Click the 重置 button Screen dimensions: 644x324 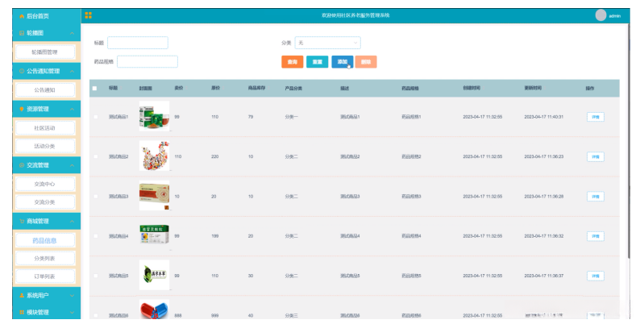pyautogui.click(x=317, y=62)
